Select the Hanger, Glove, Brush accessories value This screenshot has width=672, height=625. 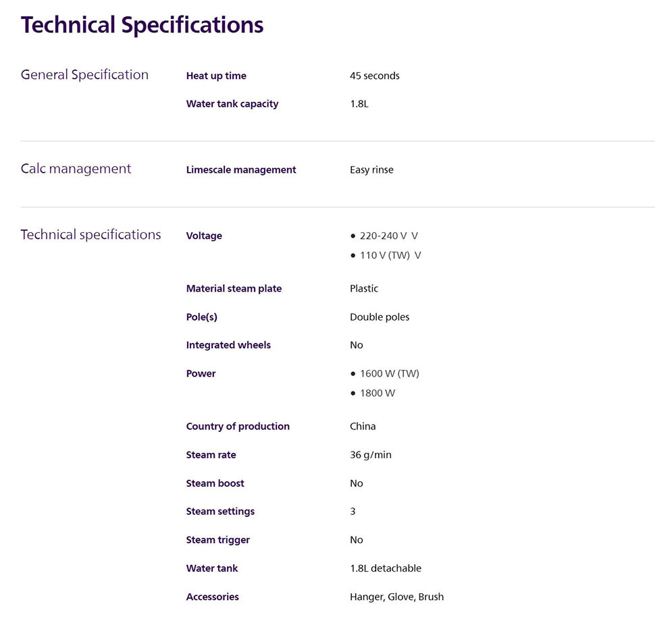point(396,597)
